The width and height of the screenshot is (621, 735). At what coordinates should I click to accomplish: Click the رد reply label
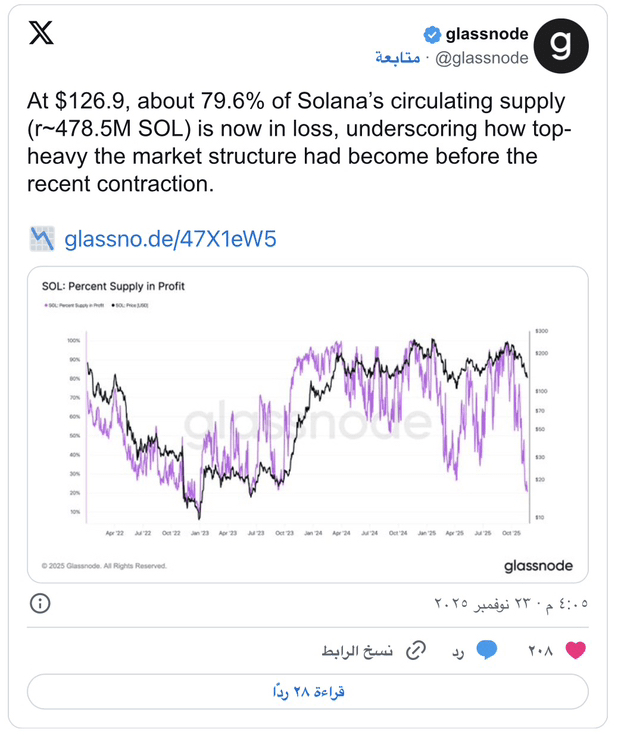[x=460, y=651]
